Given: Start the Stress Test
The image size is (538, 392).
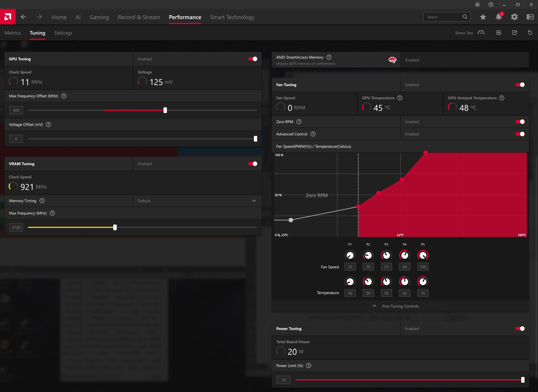Looking at the screenshot, I should pyautogui.click(x=470, y=33).
